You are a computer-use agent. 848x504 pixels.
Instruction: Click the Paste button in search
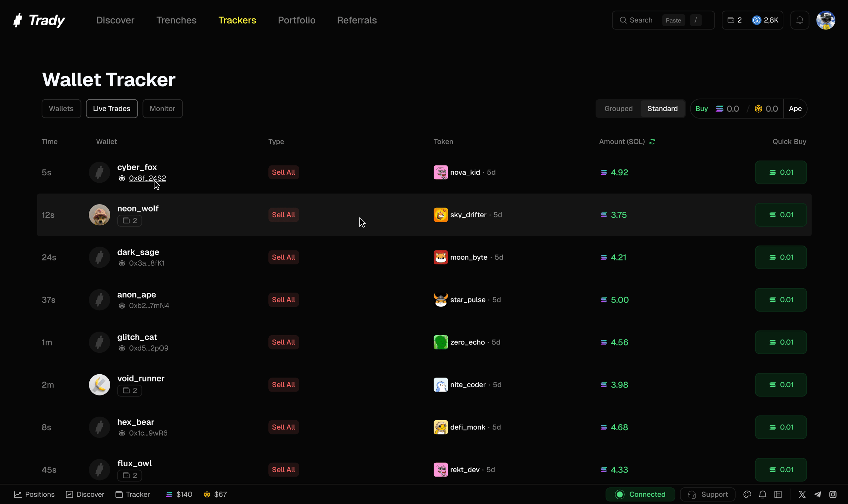tap(673, 20)
